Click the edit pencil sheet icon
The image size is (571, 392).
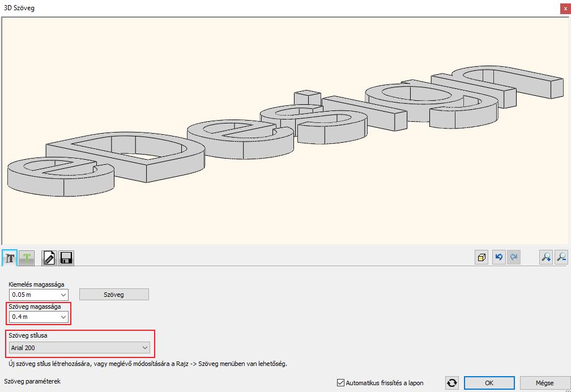pyautogui.click(x=49, y=258)
